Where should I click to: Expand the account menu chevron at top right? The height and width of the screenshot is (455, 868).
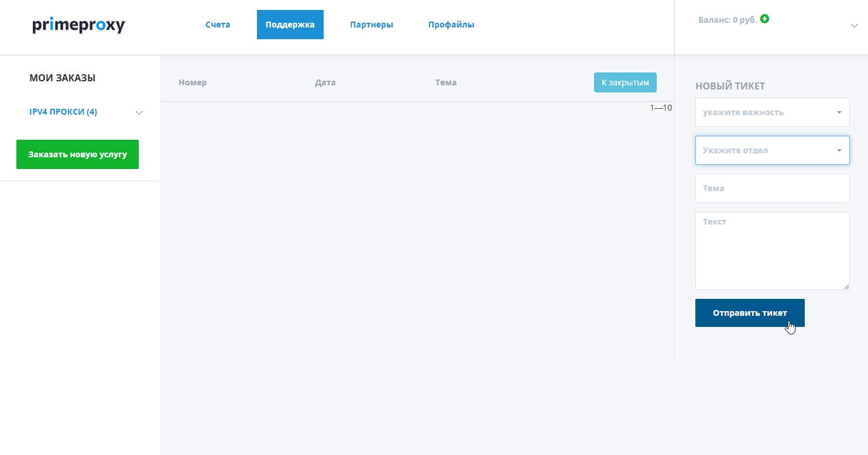click(x=854, y=25)
